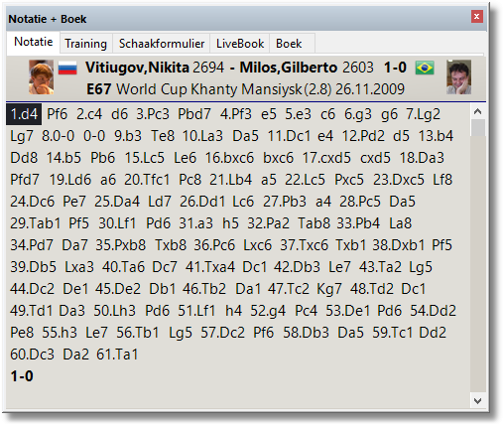Click the bold 1-0 result below the moves

coord(22,376)
